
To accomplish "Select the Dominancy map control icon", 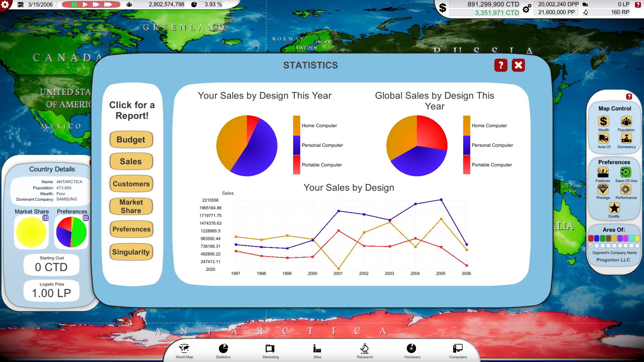I will pos(626,140).
